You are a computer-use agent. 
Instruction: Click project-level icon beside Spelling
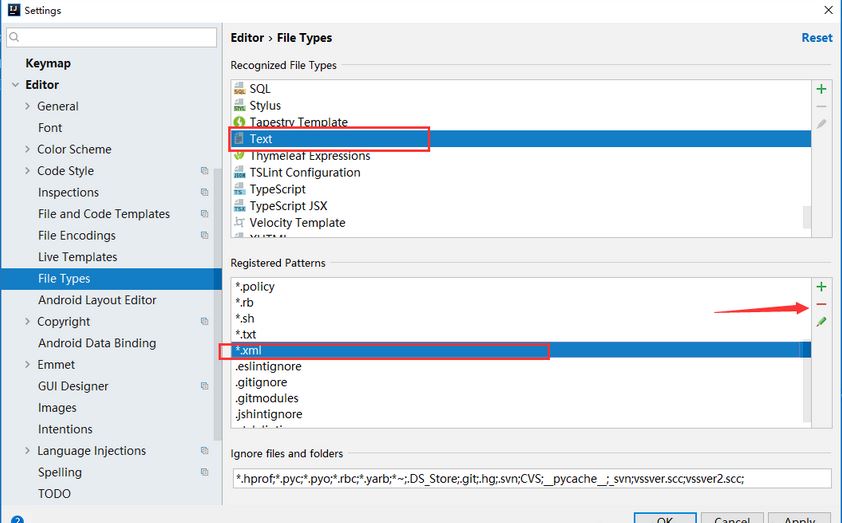(205, 472)
